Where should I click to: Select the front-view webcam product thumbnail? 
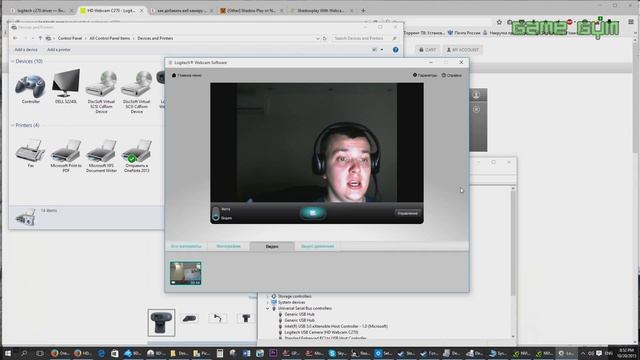[161, 322]
